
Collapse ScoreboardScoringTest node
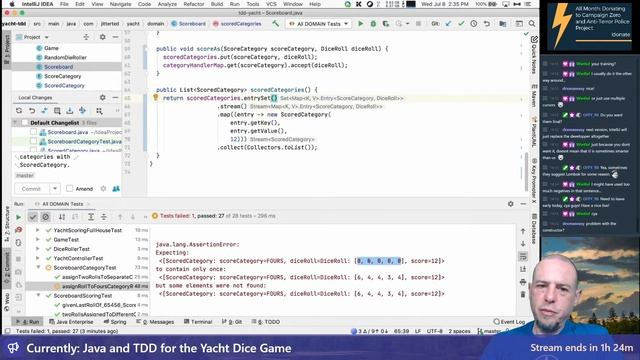[38, 296]
